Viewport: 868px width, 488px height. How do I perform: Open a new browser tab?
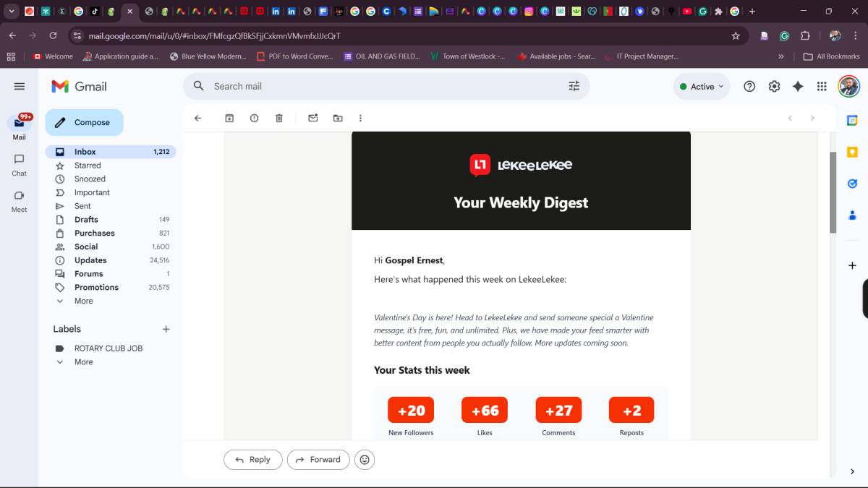click(x=752, y=11)
